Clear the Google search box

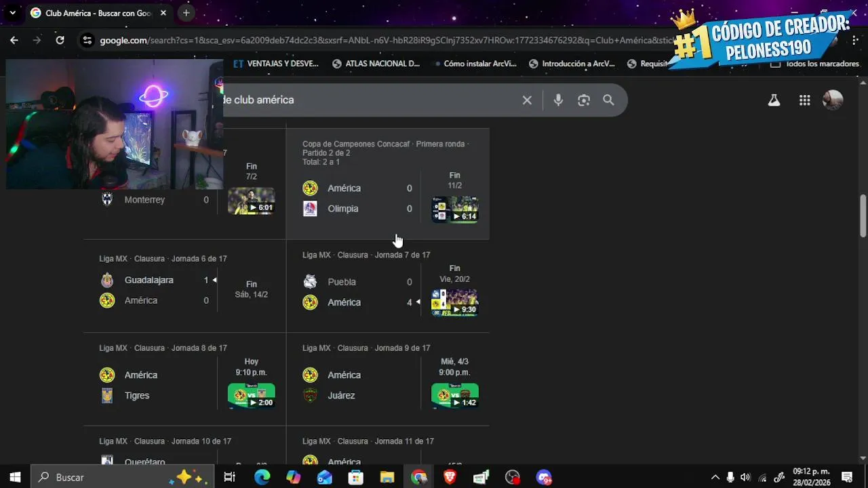[x=527, y=100]
